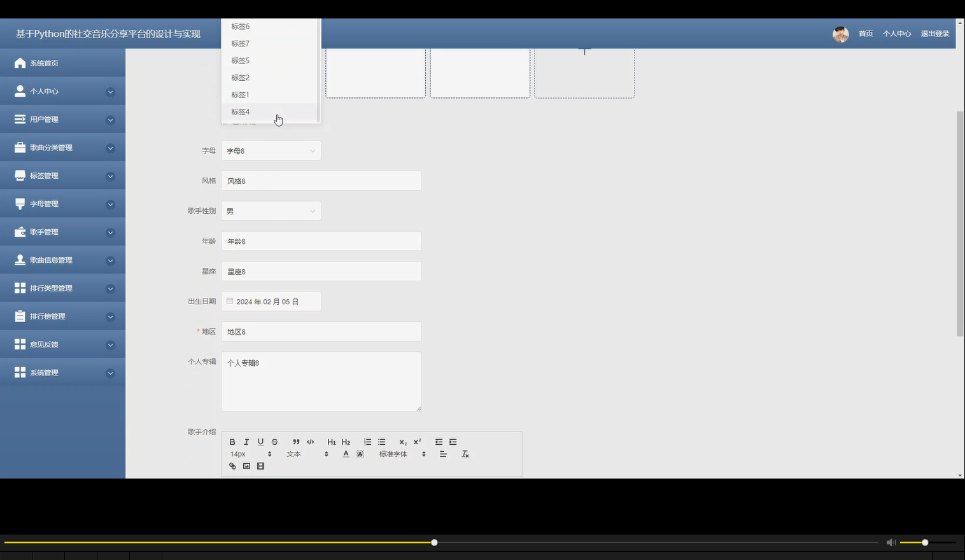Click the user avatar in header
The height and width of the screenshot is (560, 965).
click(840, 34)
